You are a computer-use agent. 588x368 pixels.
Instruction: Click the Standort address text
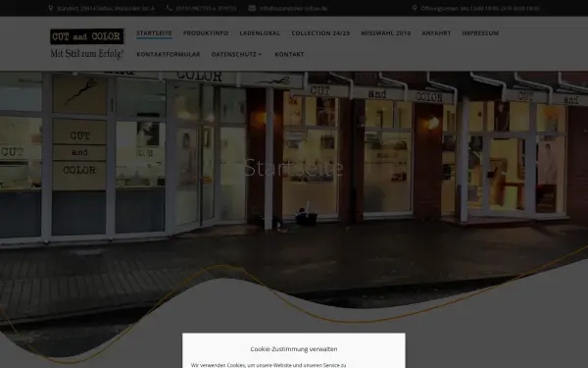(106, 8)
